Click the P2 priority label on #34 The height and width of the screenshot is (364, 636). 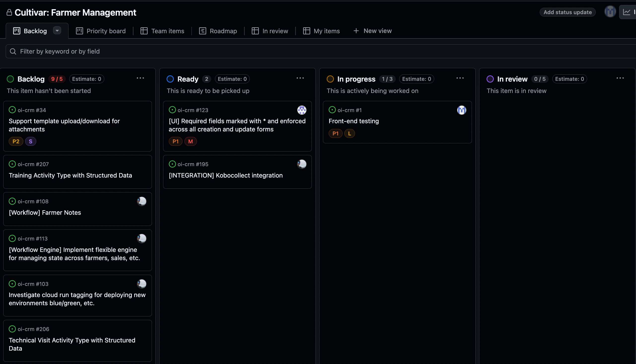point(16,142)
